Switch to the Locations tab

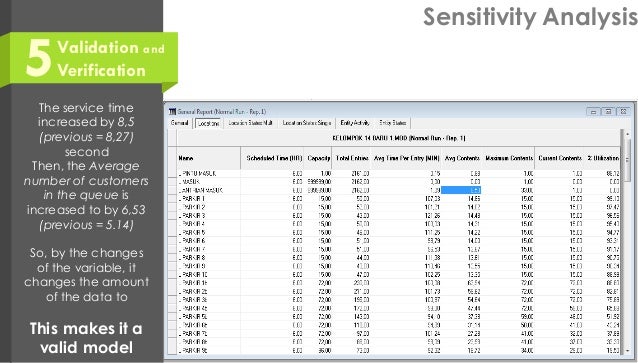click(208, 123)
